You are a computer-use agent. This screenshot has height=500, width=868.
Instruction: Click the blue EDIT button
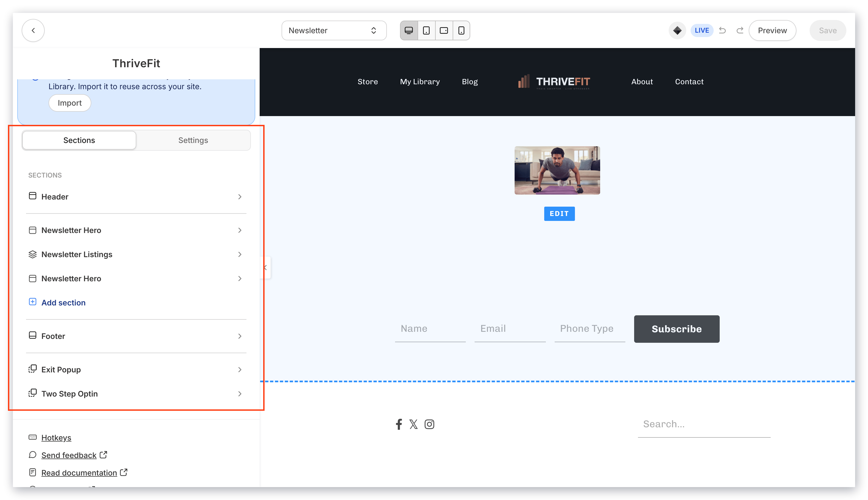click(x=559, y=214)
